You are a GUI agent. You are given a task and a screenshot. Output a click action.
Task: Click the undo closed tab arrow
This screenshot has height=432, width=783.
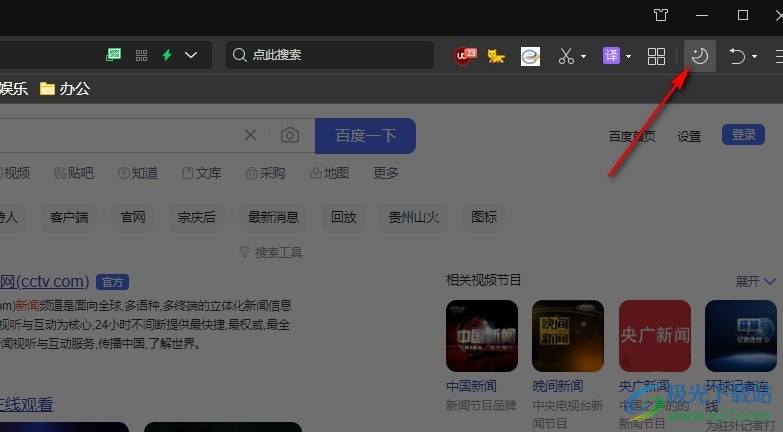737,56
